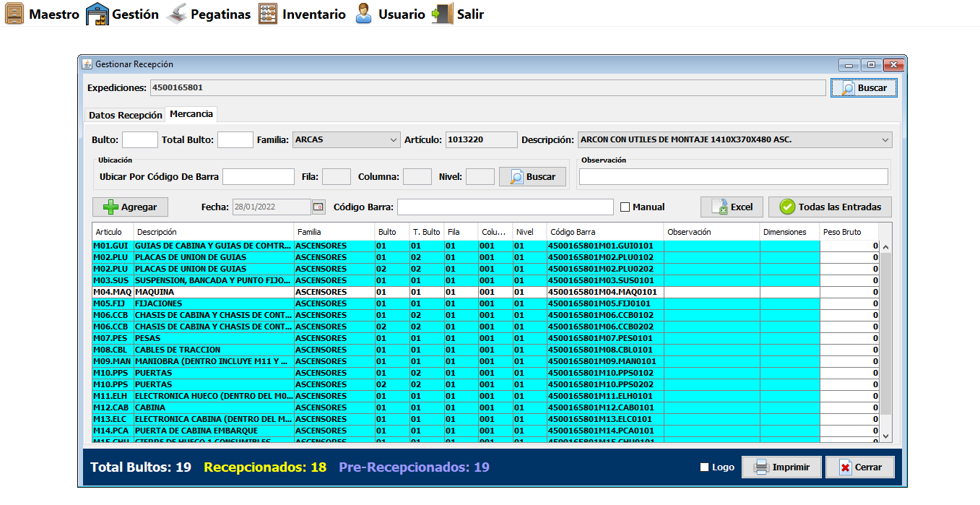Screen dimensions: 980x505
Task: Click the table's vertical scrollbar down arrow
Action: 886,436
